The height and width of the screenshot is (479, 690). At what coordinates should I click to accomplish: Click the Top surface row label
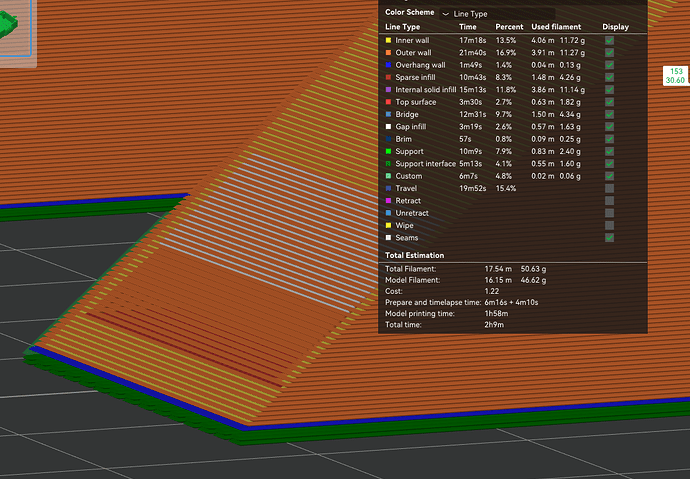coord(417,102)
